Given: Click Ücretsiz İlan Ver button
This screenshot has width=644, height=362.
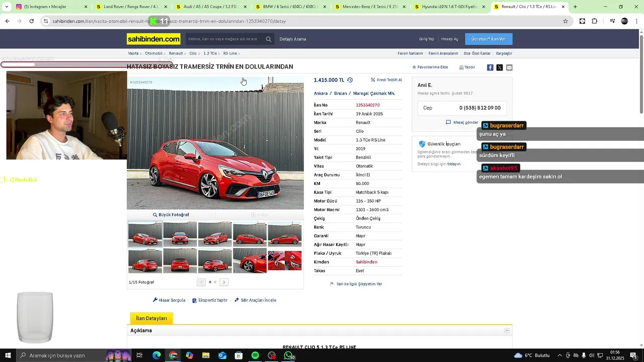Looking at the screenshot, I should [x=489, y=39].
